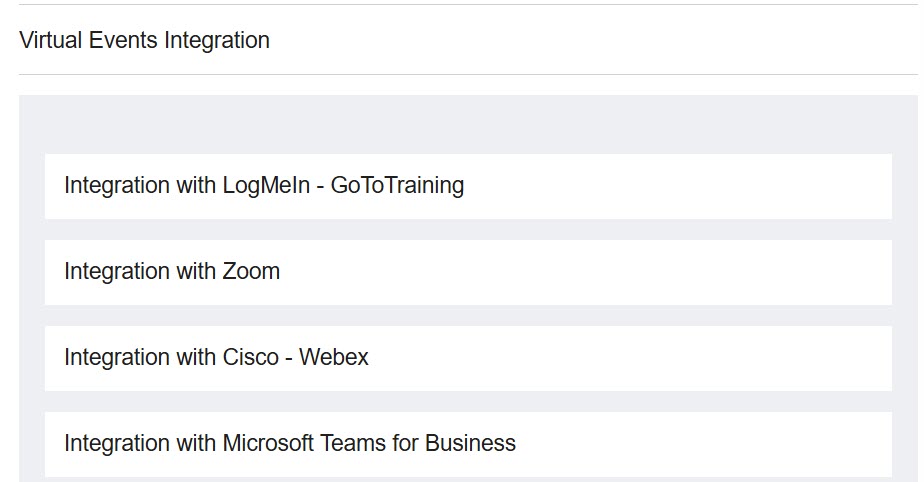
Task: Click the 'Cisco' word in the third row
Action: (250, 358)
